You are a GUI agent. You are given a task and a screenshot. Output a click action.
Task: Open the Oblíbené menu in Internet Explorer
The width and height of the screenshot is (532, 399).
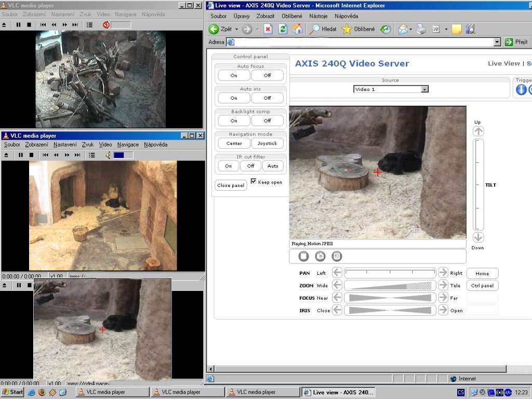[x=291, y=16]
